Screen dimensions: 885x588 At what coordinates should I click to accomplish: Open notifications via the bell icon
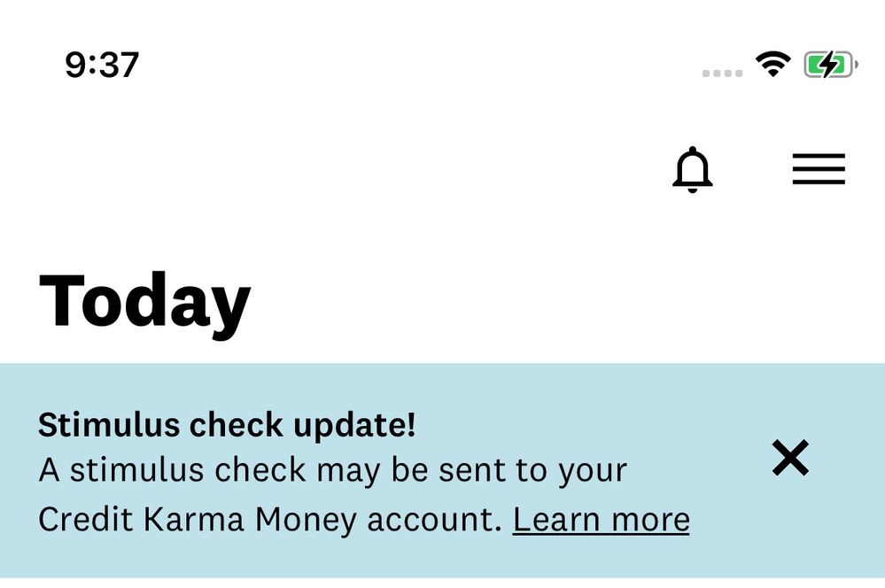(x=692, y=169)
